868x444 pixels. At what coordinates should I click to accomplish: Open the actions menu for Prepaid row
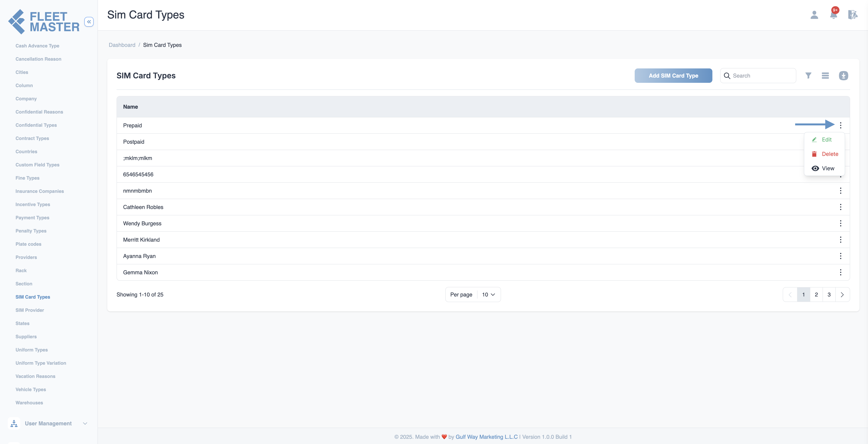[840, 125]
